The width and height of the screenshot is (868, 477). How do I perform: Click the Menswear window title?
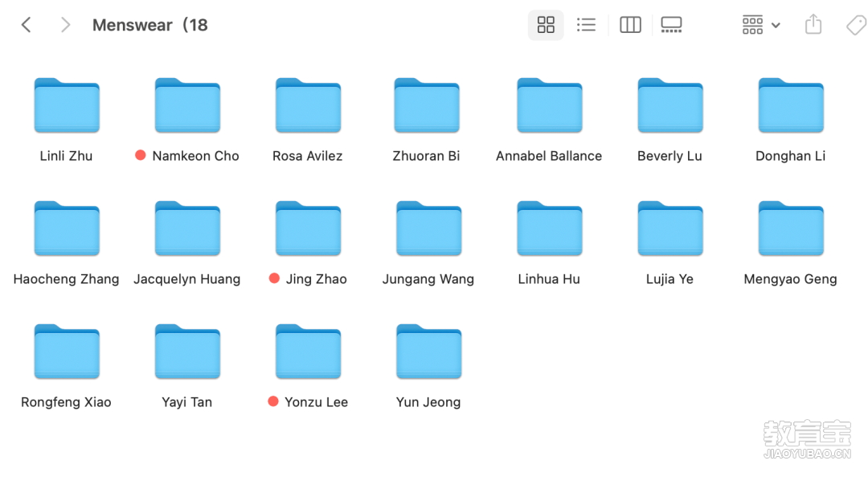(150, 25)
